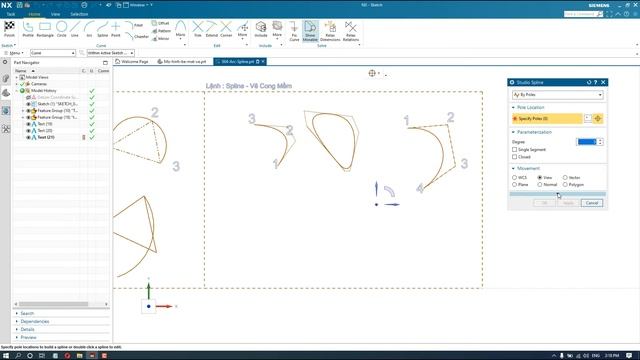Expand the Model Views tree node
Screen dimensions: 640x360
coord(17,77)
